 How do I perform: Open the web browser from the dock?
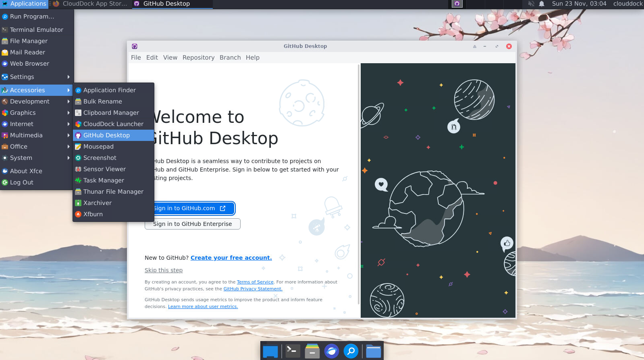coord(332,351)
